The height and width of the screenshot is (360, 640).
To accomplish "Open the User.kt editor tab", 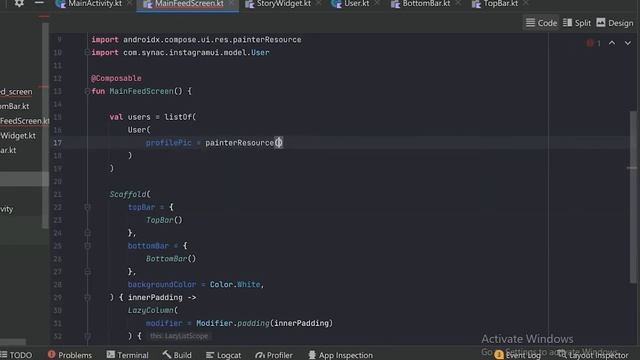I will 356,4.
